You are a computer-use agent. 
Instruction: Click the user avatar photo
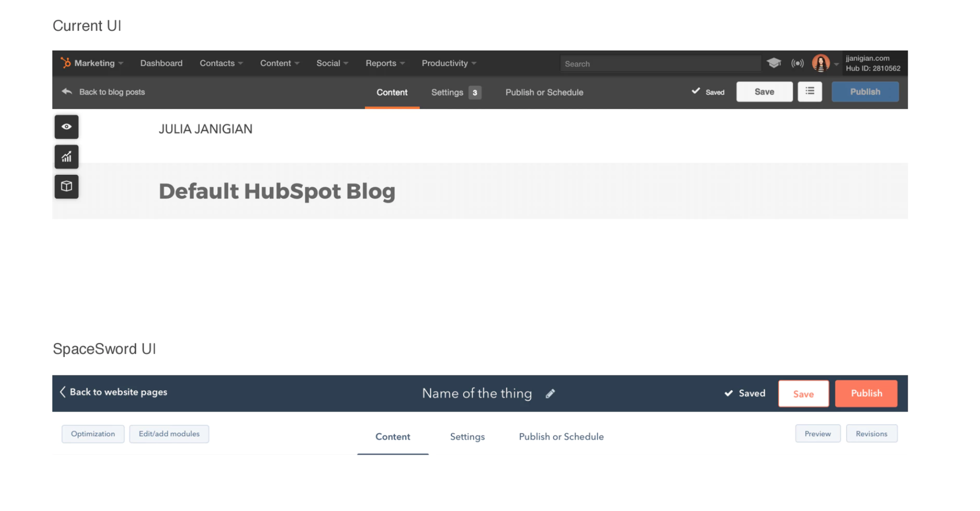(x=821, y=63)
